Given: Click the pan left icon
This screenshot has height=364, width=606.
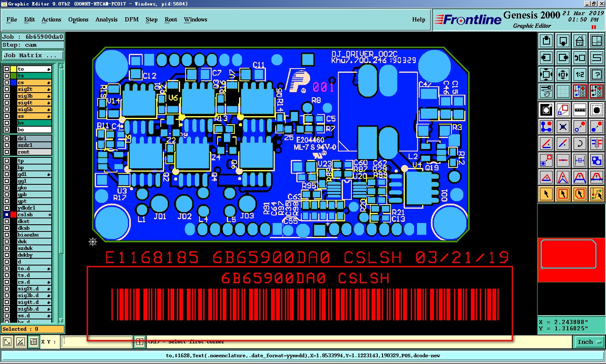Looking at the screenshot, I should tap(546, 58).
